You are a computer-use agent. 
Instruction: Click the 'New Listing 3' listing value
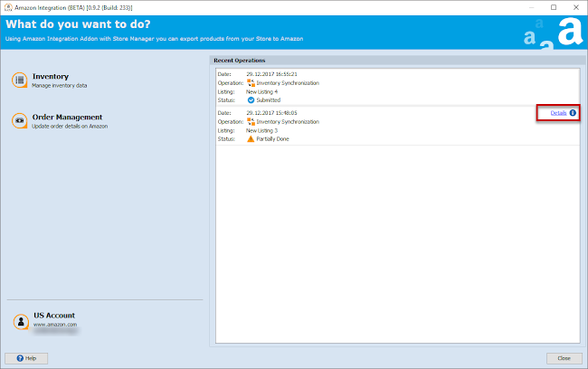click(261, 130)
